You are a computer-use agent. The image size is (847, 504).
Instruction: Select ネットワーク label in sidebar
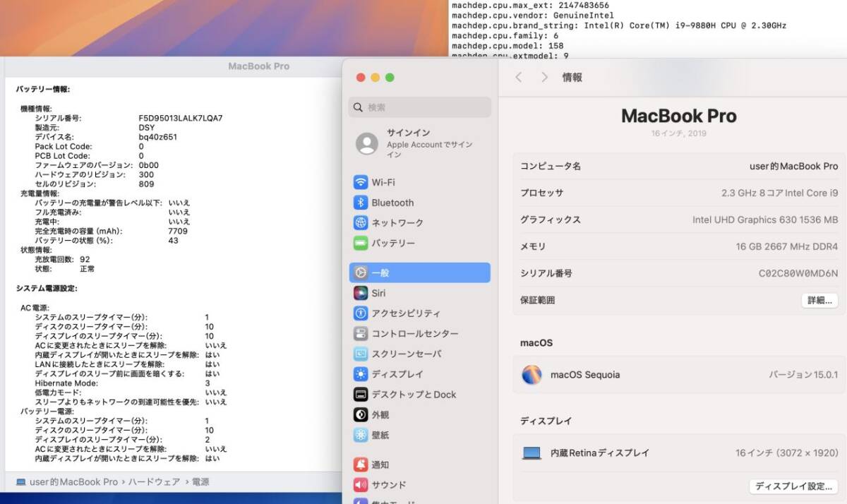(397, 222)
